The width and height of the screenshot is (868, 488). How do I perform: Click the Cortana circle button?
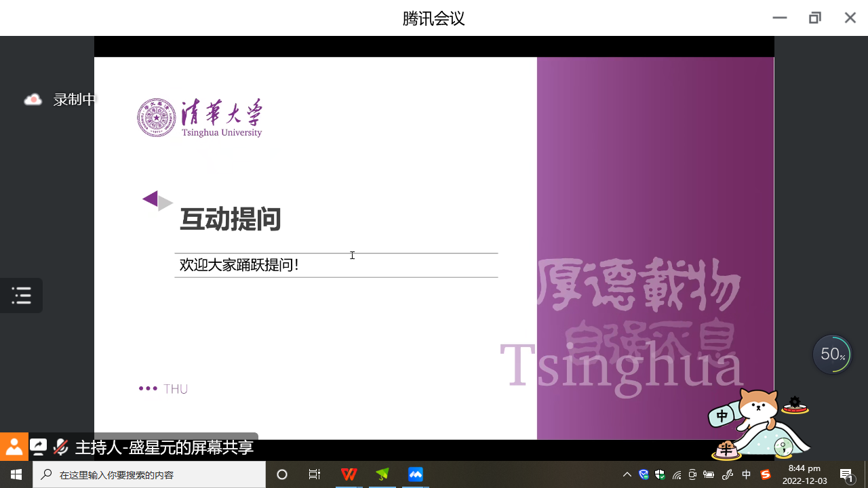coord(282,474)
